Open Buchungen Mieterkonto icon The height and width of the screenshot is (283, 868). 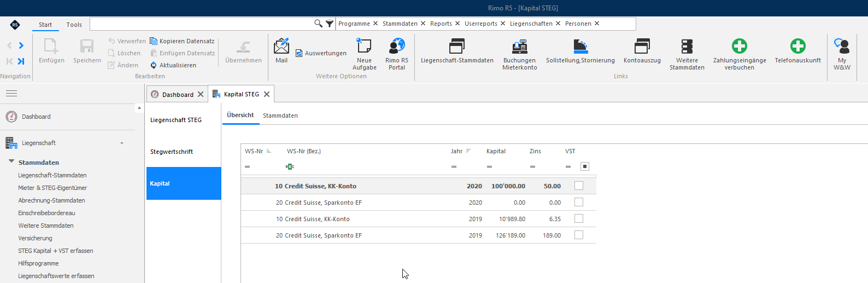point(520,46)
